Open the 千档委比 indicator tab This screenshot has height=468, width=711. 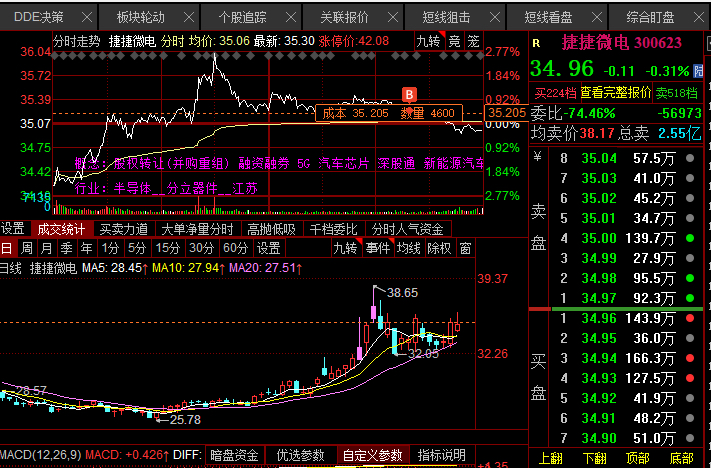click(334, 229)
